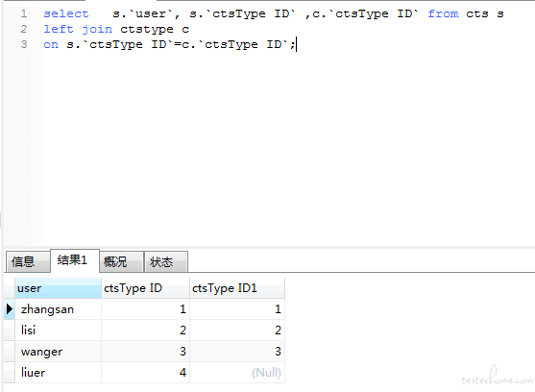Viewport: 535px width, 392px height.
Task: Click the ctsType ID1 column header
Action: (237, 288)
